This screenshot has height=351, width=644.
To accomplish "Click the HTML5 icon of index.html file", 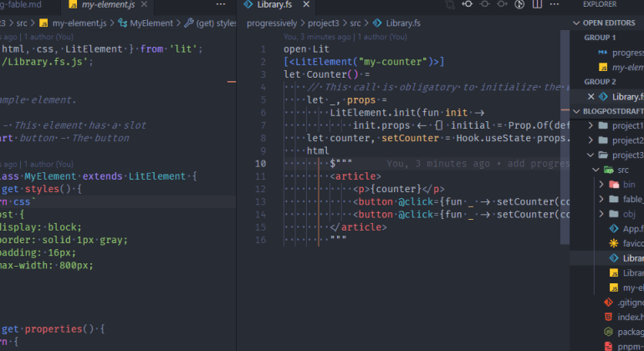I will pos(609,316).
